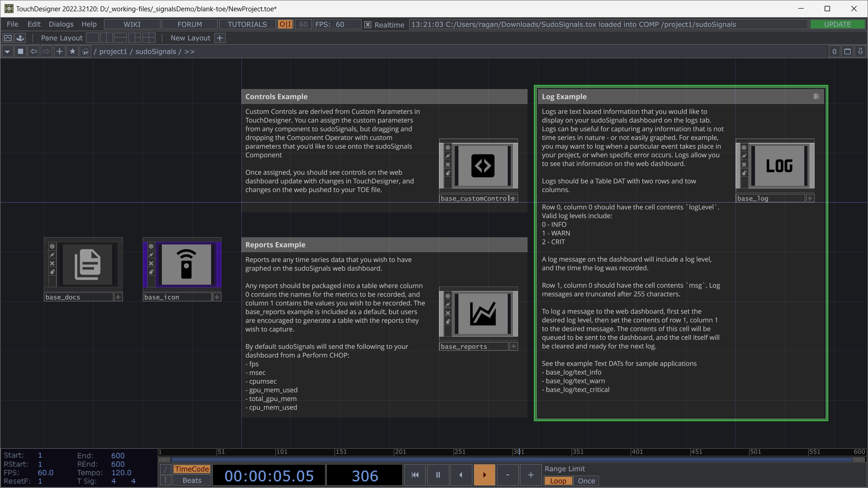Click the perform mode icon left of Pane Layout

(8, 38)
